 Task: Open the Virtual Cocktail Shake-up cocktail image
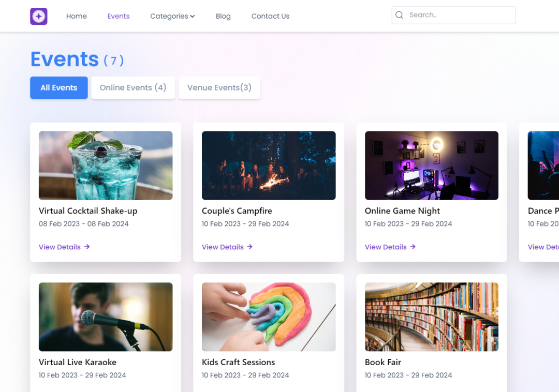click(106, 165)
